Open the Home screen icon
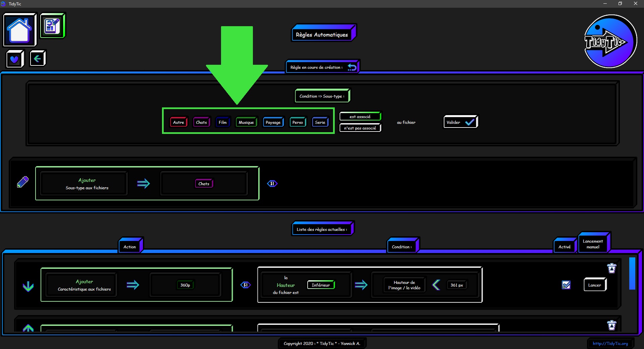Screen dimensions: 644x349 coord(19,30)
